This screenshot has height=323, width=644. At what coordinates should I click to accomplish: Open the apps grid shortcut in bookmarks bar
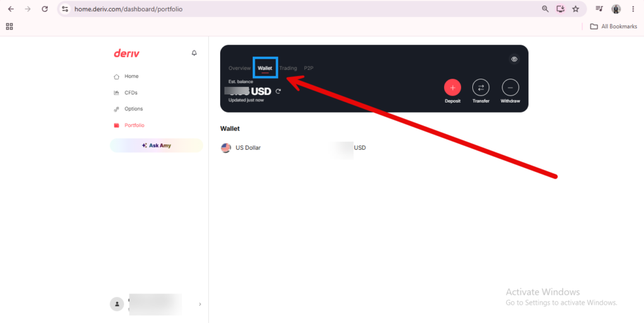pyautogui.click(x=9, y=26)
